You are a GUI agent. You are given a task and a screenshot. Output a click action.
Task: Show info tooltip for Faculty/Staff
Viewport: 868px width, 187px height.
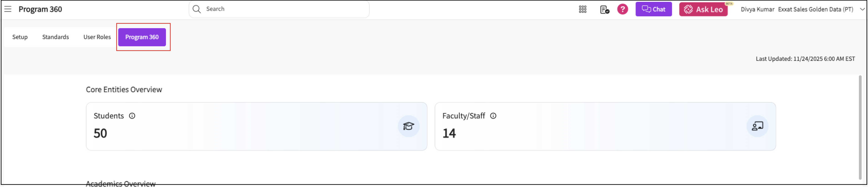[493, 116]
